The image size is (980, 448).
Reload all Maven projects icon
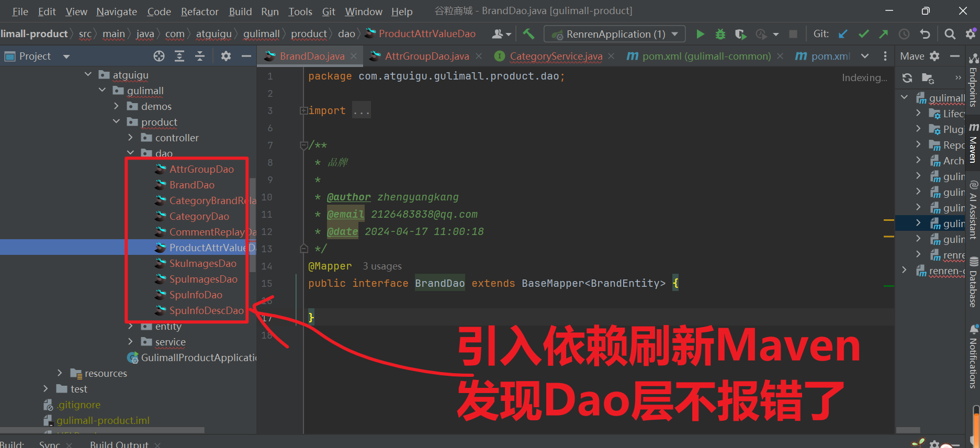point(907,78)
